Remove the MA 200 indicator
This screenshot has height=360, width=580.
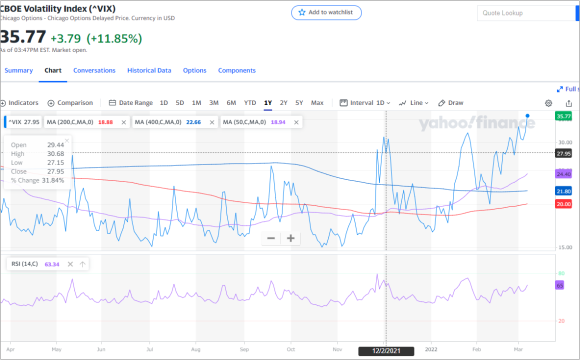coord(124,122)
